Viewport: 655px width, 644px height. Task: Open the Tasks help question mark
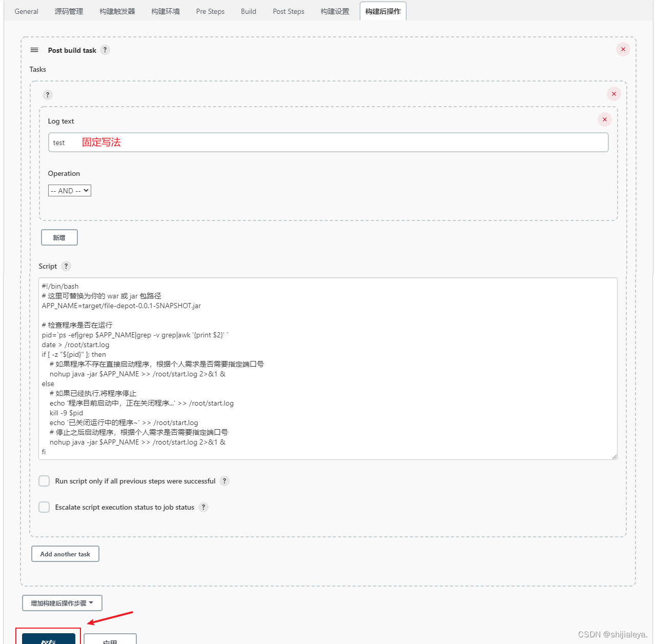point(48,95)
